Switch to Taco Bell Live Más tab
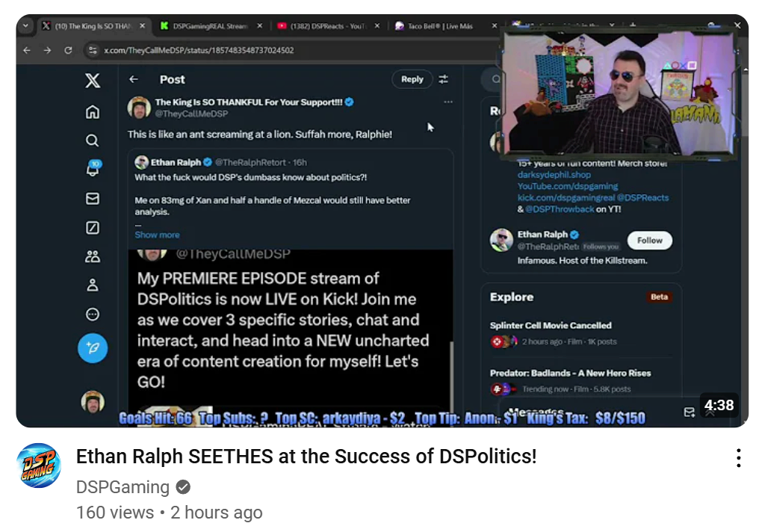The width and height of the screenshot is (759, 532). (440, 26)
